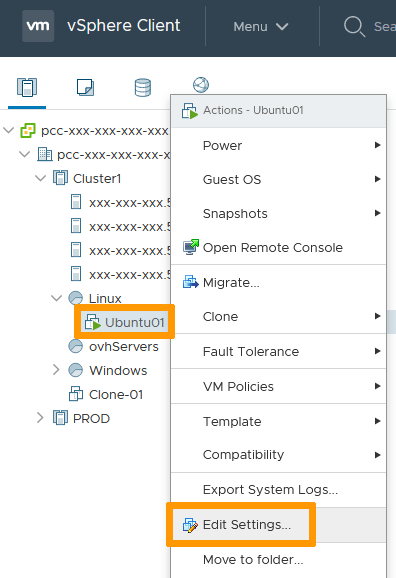This screenshot has width=396, height=578.
Task: Open the Template submenu
Action: tap(278, 421)
